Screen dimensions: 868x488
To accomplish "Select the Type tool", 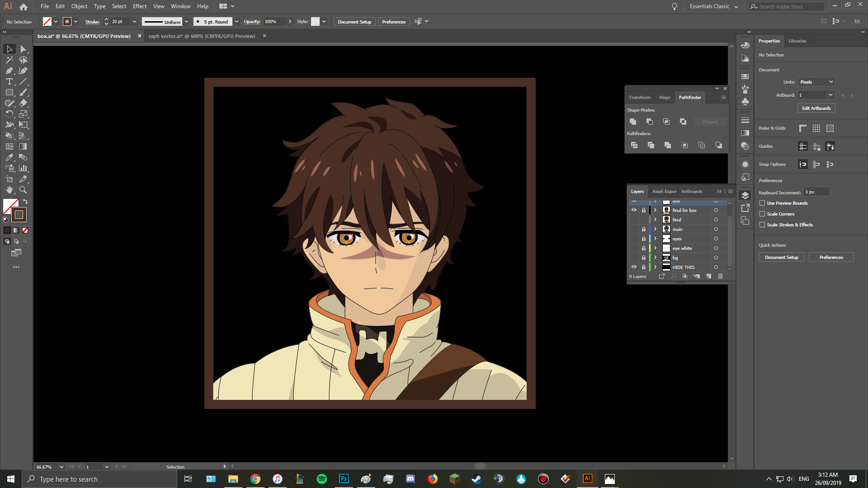I will (x=9, y=81).
